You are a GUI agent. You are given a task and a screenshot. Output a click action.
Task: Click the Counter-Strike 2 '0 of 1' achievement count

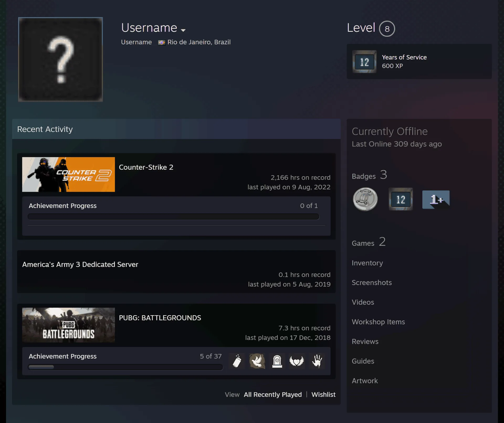click(x=309, y=206)
